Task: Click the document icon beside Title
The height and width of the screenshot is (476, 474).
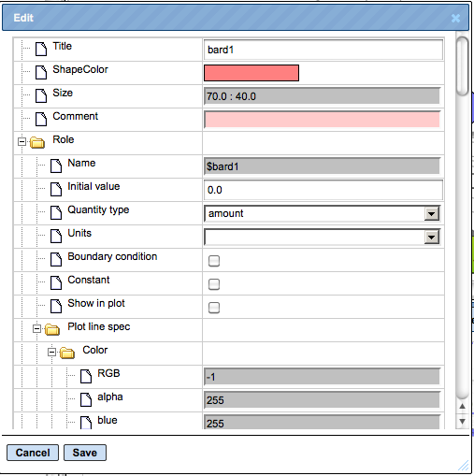Action: pyautogui.click(x=41, y=49)
